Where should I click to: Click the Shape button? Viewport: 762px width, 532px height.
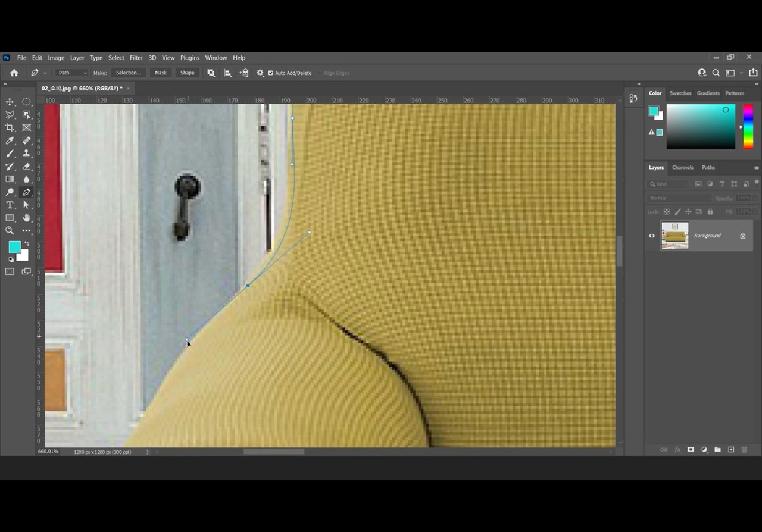click(188, 73)
